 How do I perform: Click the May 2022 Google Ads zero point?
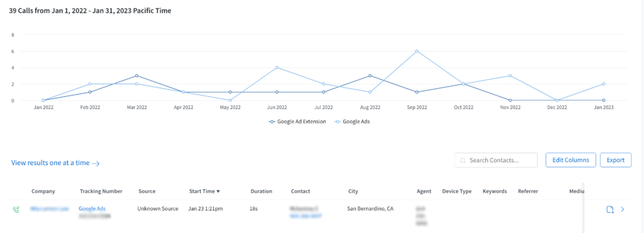(x=230, y=100)
